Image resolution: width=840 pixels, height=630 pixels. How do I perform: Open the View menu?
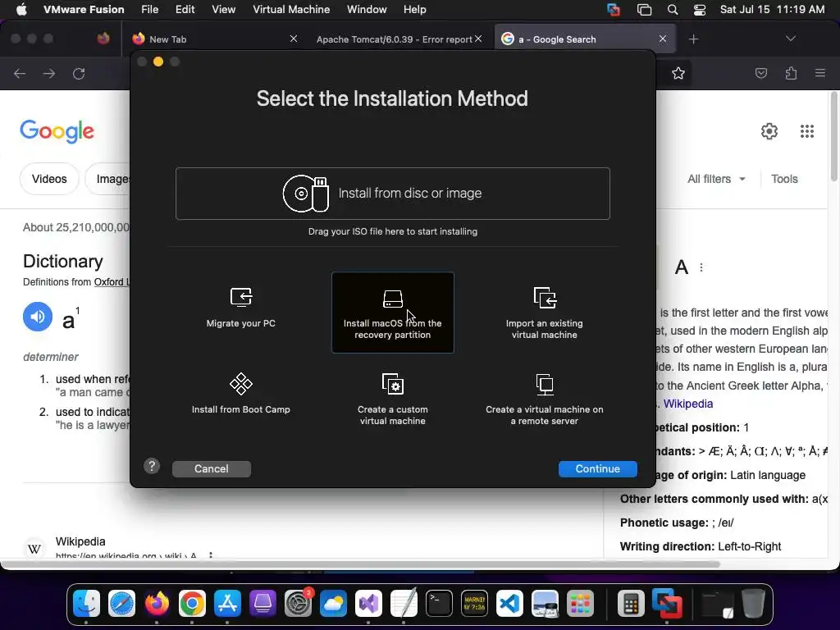[x=223, y=10]
